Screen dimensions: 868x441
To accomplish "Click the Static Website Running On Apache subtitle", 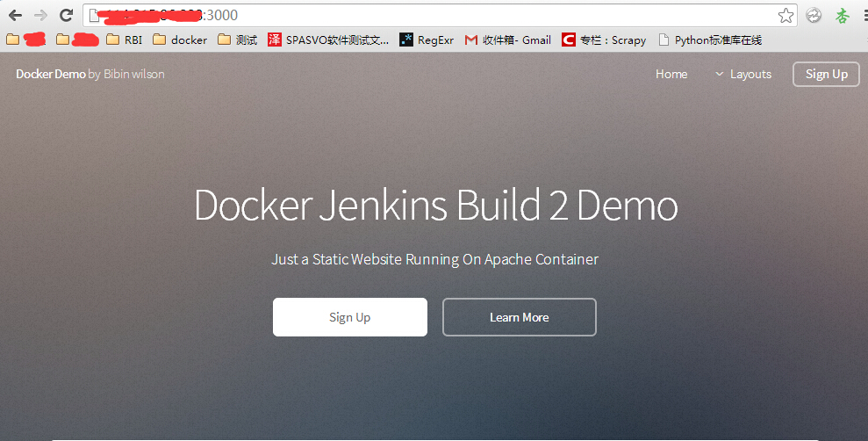I will pyautogui.click(x=435, y=259).
